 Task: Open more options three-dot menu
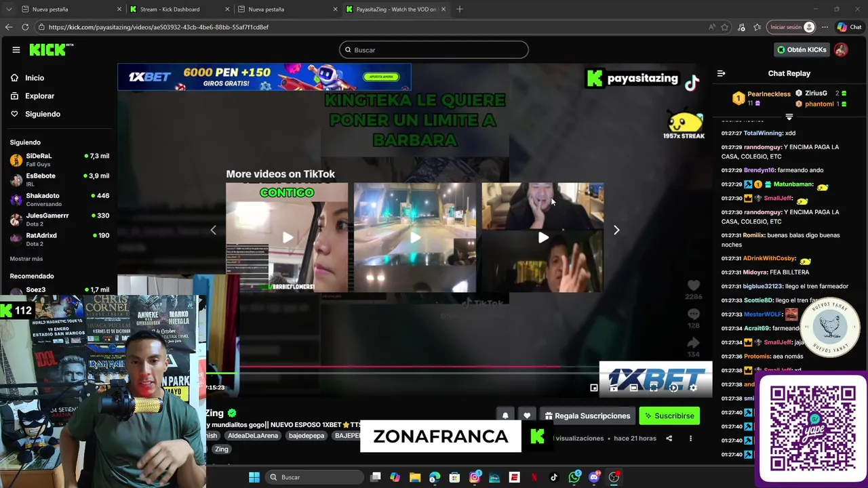(x=690, y=439)
